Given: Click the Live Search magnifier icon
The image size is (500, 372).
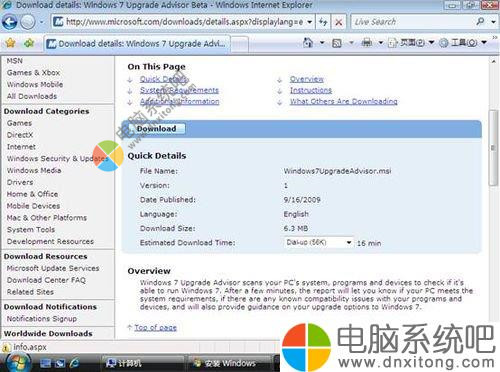Looking at the screenshot, I should pos(480,22).
